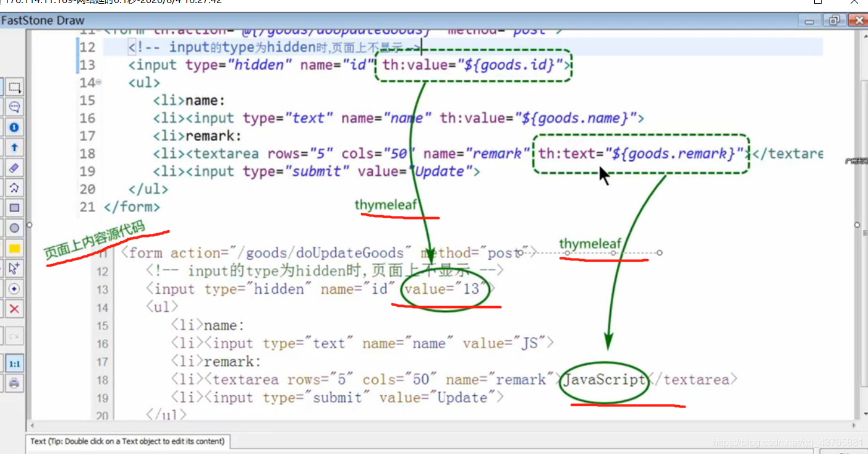Switch to the object edit pointer tool
The image size is (868, 454).
click(x=14, y=268)
